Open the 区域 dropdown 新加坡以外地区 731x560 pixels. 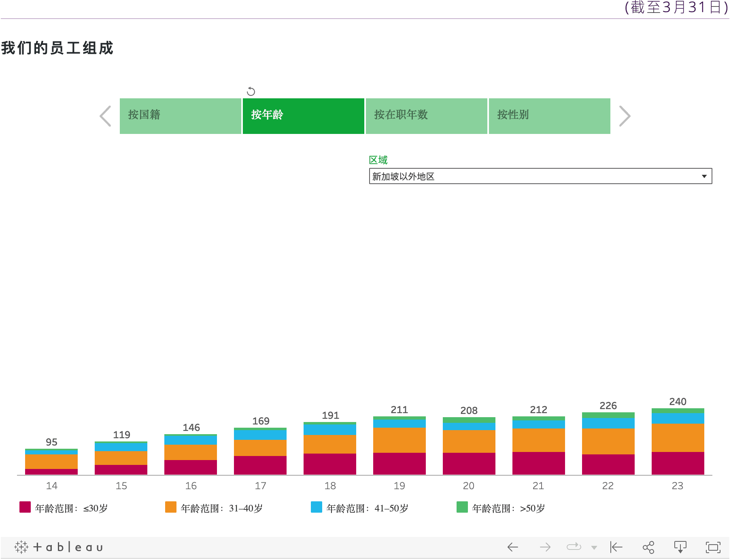pyautogui.click(x=540, y=176)
